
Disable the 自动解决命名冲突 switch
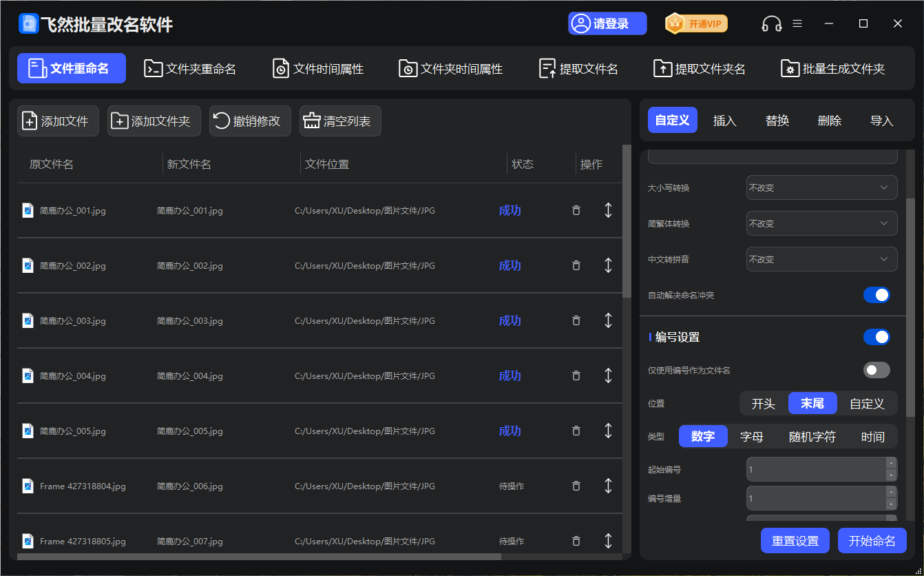(x=876, y=295)
